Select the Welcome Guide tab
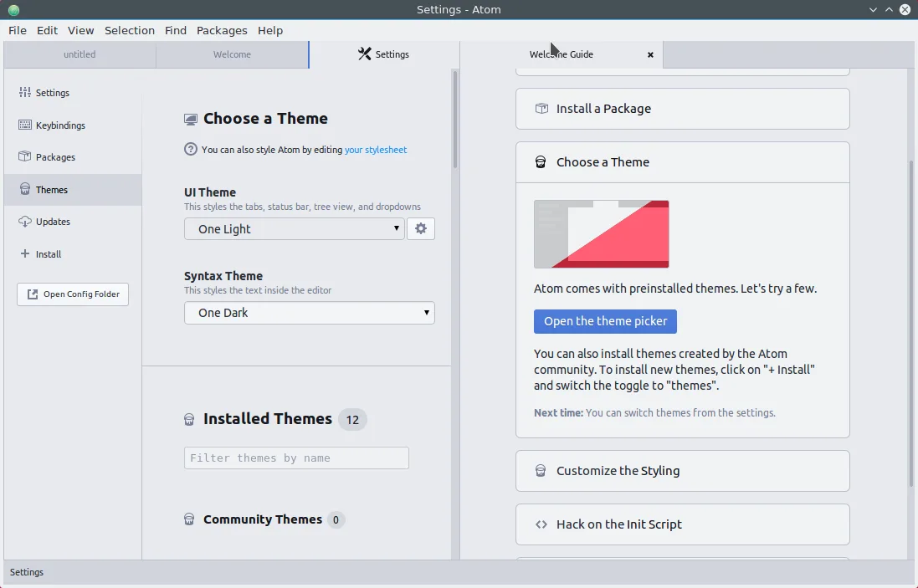The width and height of the screenshot is (918, 588). 562,54
